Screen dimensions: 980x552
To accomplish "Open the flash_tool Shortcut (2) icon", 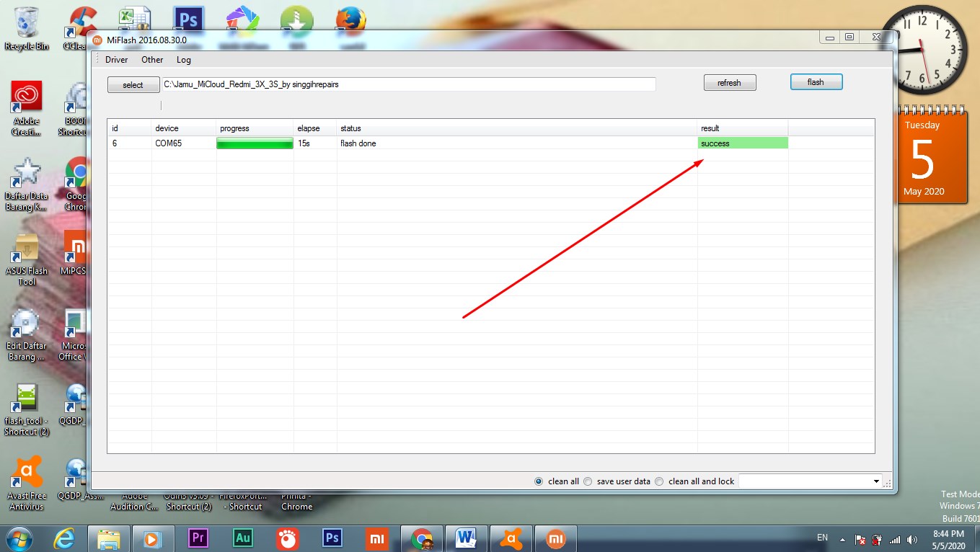I will click(x=27, y=410).
